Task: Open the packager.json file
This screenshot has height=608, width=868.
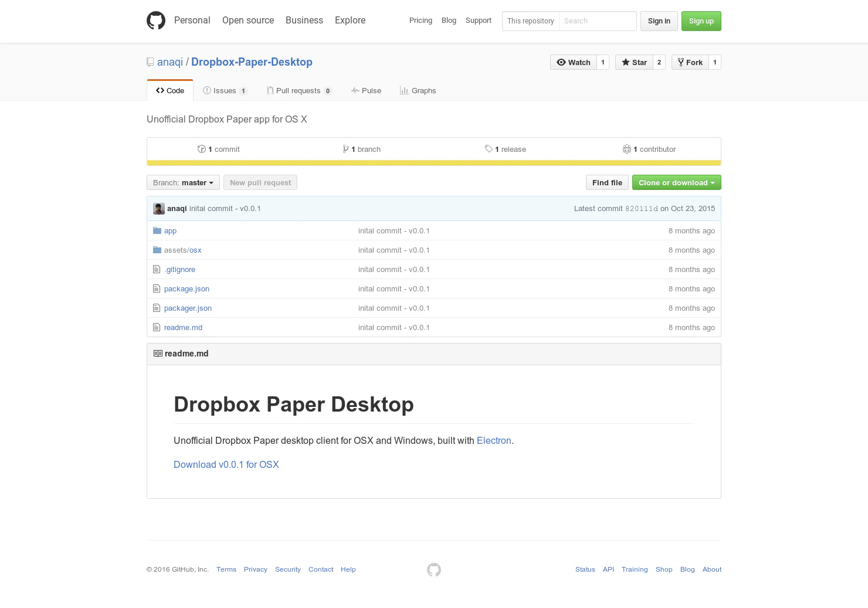Action: [188, 308]
